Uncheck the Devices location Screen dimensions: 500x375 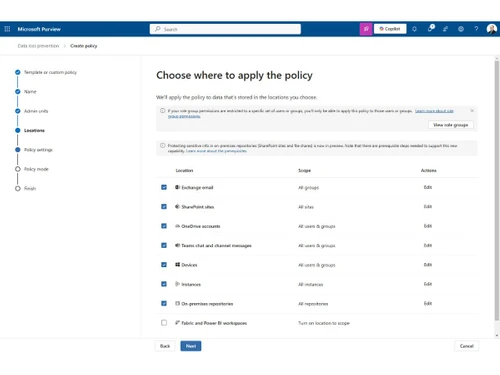pos(164,265)
